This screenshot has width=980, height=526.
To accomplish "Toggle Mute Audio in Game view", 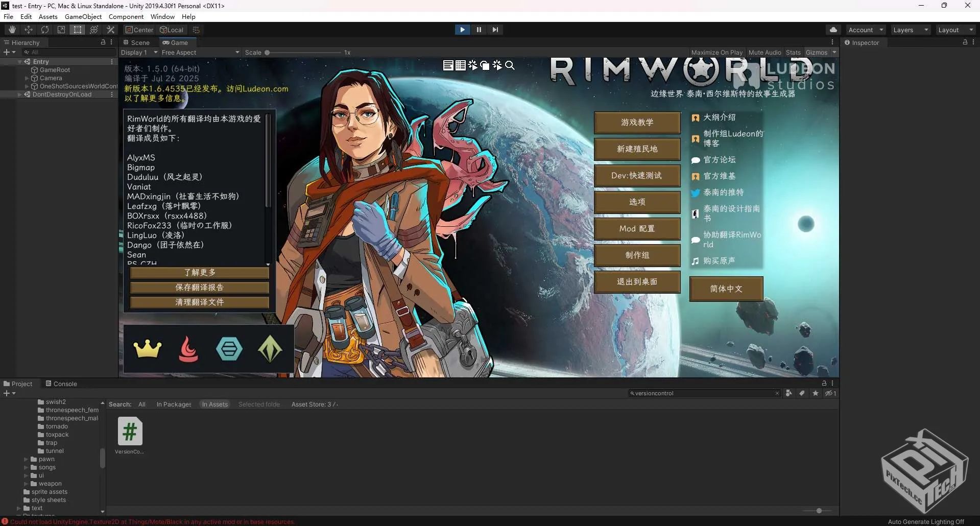I will coord(764,53).
